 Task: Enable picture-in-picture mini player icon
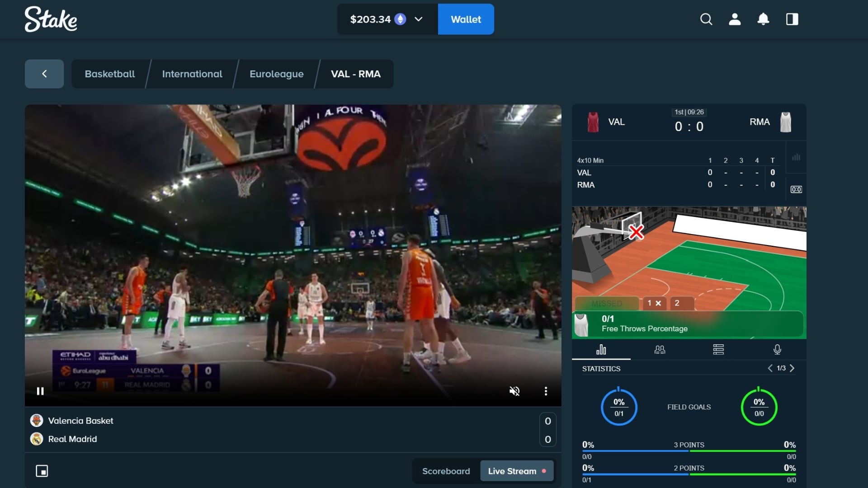coord(42,471)
